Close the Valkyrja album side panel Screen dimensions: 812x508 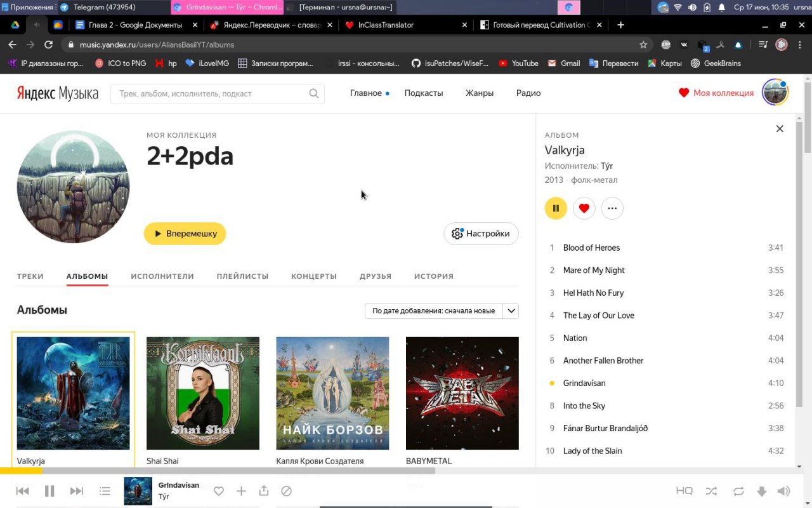pos(780,129)
